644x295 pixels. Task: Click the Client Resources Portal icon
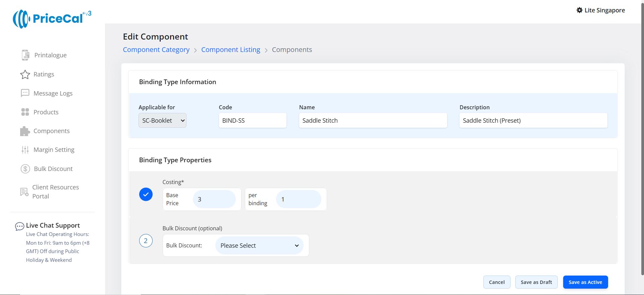pos(24,192)
